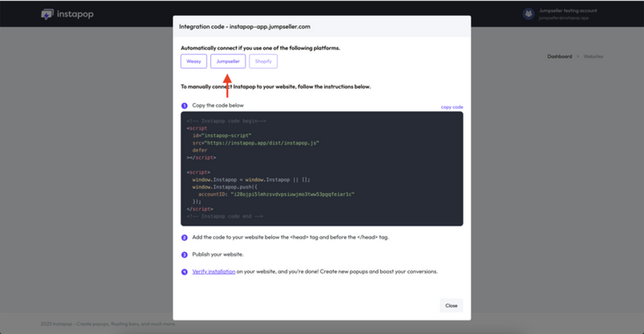Click the 'Add the code to your website' step
The image size is (644, 334).
point(290,237)
